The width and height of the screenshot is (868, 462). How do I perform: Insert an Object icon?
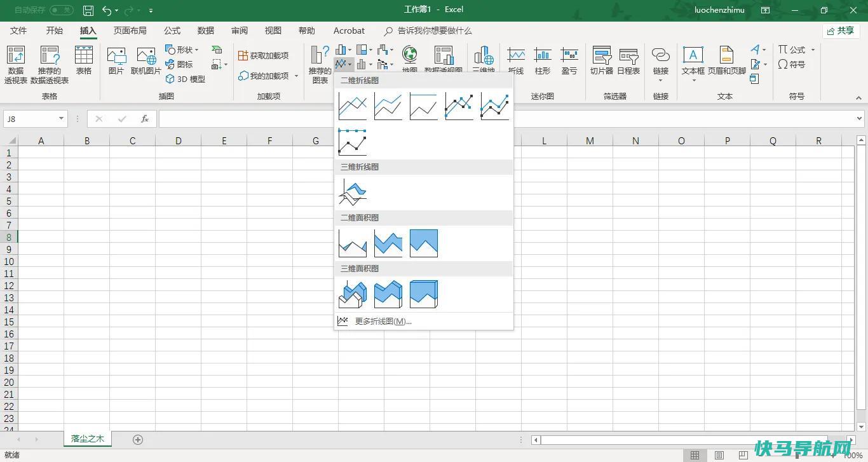tap(754, 79)
